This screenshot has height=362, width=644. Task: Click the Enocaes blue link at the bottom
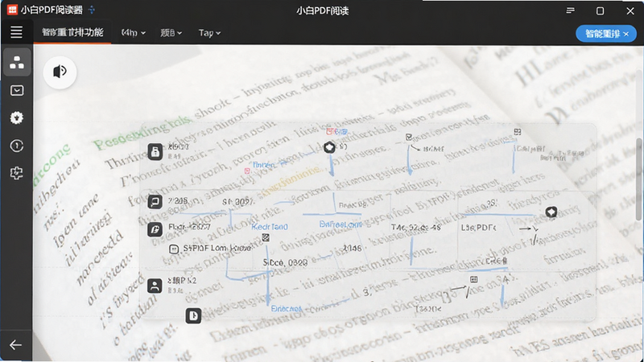[287, 309]
